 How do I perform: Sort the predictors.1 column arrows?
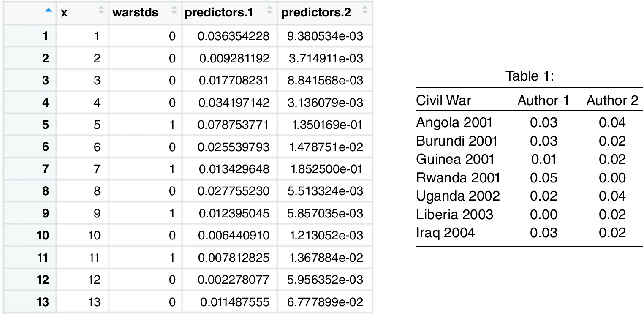tap(269, 12)
